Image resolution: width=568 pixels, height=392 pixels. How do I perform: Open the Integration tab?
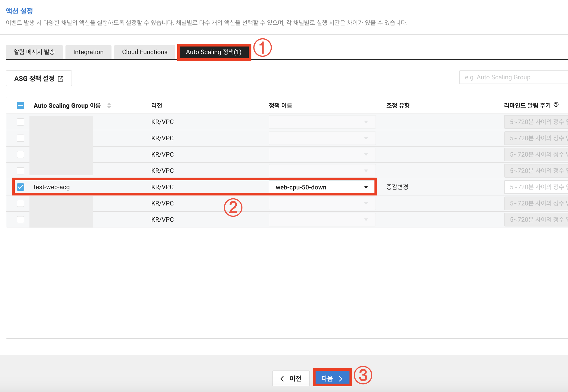pyautogui.click(x=88, y=52)
